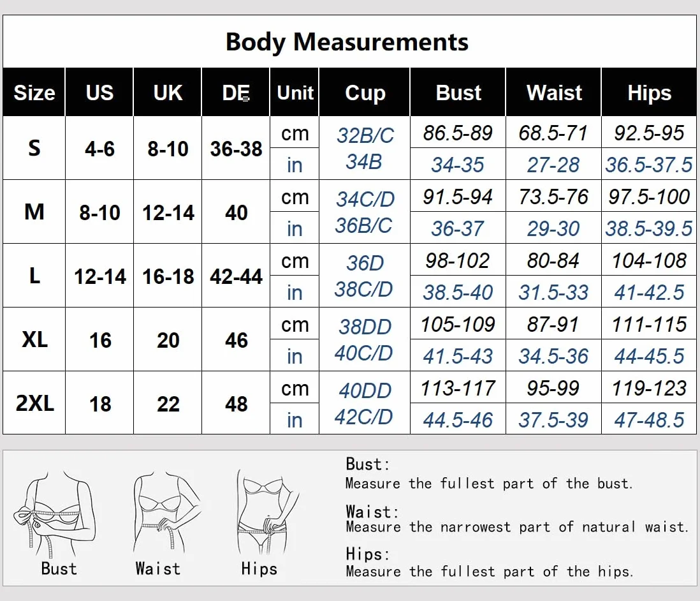Click the Body Measurements title
This screenshot has width=700, height=601.
pyautogui.click(x=347, y=42)
